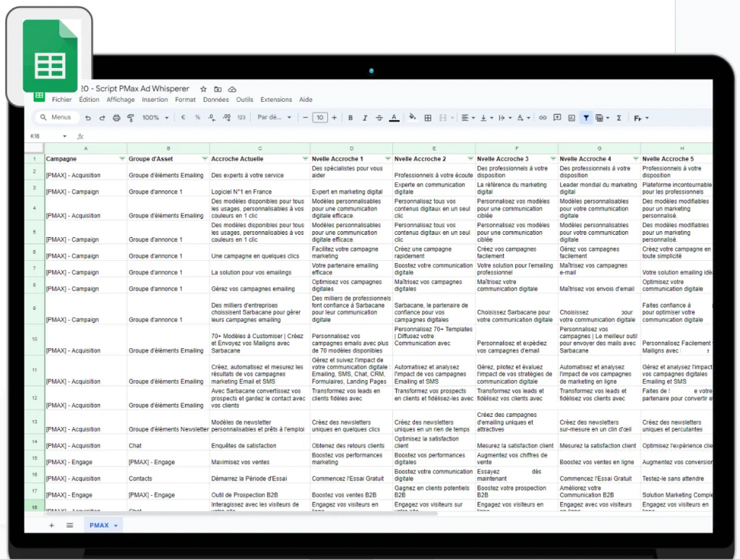Open filter on Campagne column header
Image resolution: width=740 pixels, height=560 pixels.
point(122,158)
